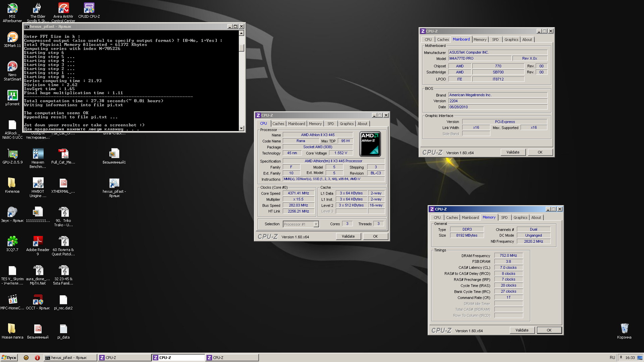
Task: Select the pi_data file icon
Action: (x=63, y=331)
